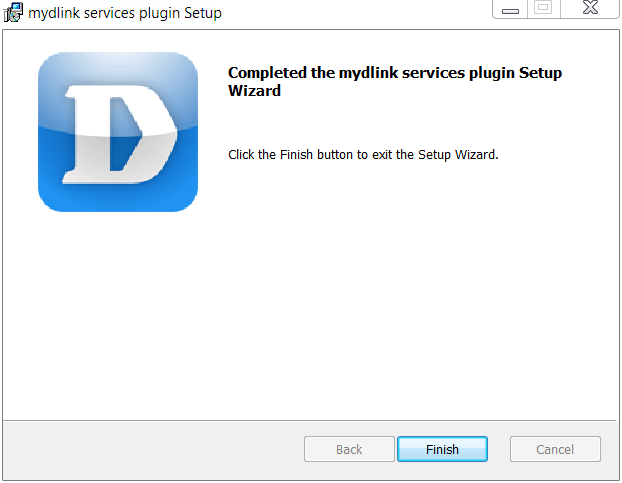Minimize the Setup window
Image resolution: width=622 pixels, height=483 pixels.
click(510, 9)
